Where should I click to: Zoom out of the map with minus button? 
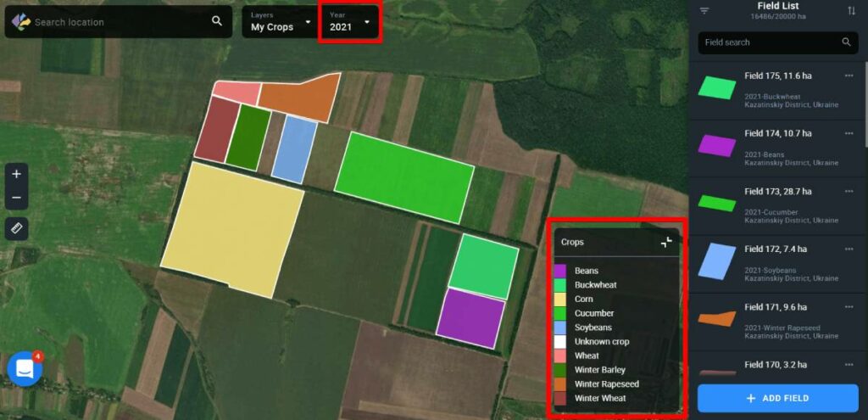(x=16, y=199)
